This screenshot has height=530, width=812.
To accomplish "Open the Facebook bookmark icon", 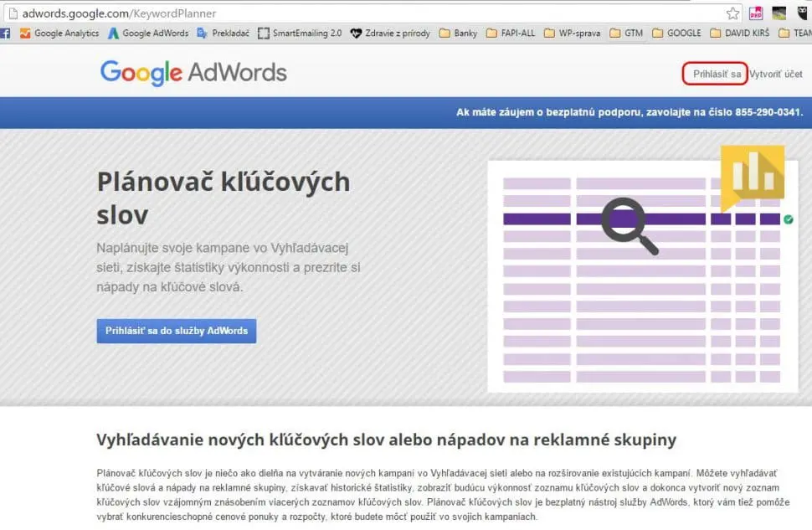I will (7, 33).
